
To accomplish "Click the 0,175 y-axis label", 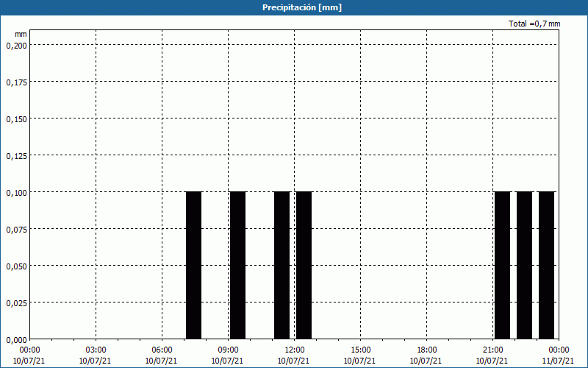I will pyautogui.click(x=16, y=82).
